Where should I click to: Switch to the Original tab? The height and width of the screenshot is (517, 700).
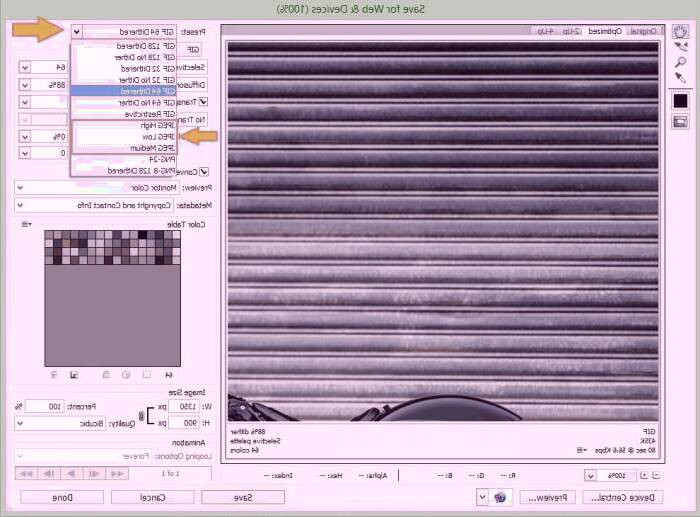coord(643,31)
